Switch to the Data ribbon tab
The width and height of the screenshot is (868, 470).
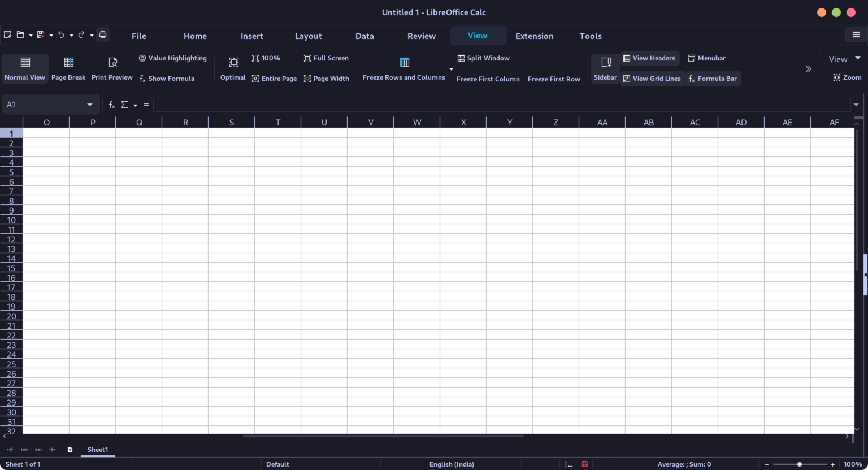pos(364,36)
